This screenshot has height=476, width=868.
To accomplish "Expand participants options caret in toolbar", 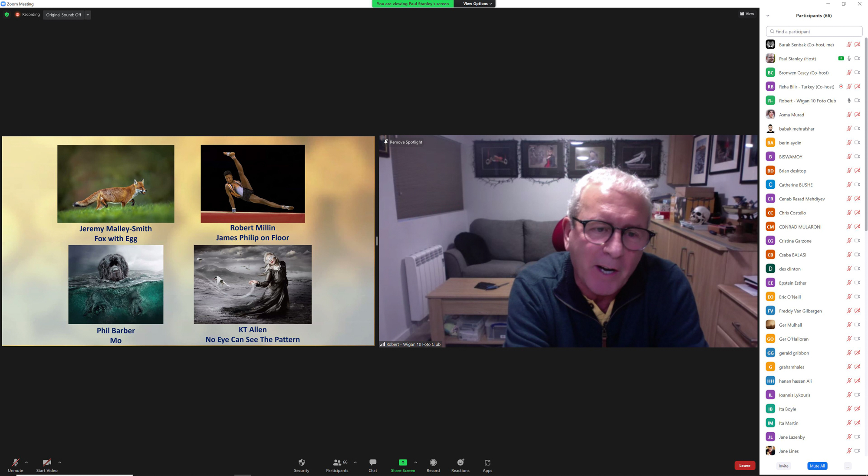I will coord(355,462).
